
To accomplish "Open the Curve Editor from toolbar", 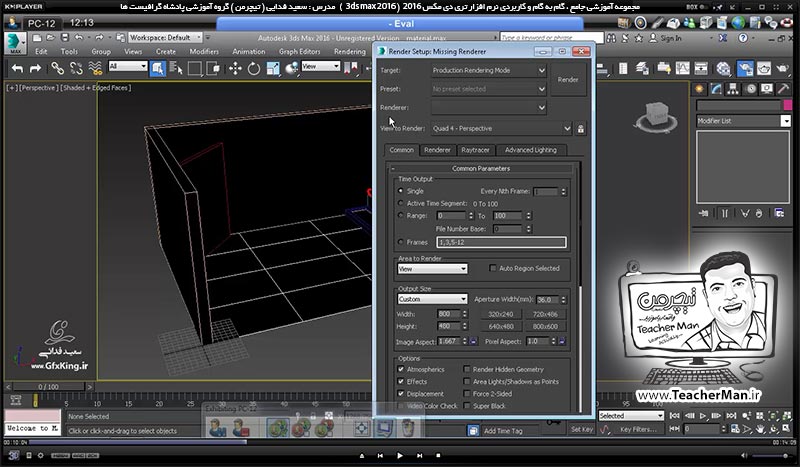I will (683, 68).
